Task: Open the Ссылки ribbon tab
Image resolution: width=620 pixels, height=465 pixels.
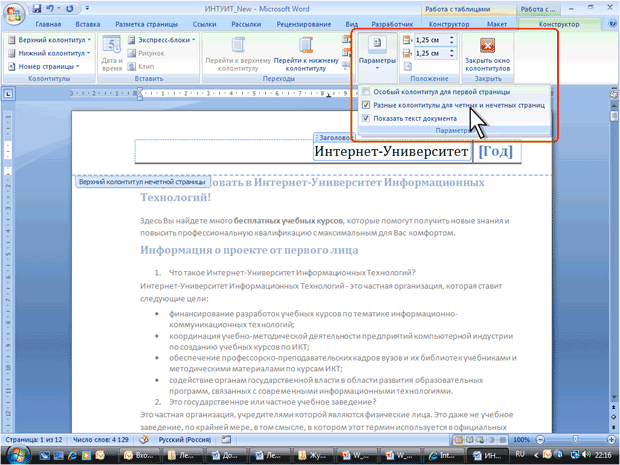Action: point(204,24)
